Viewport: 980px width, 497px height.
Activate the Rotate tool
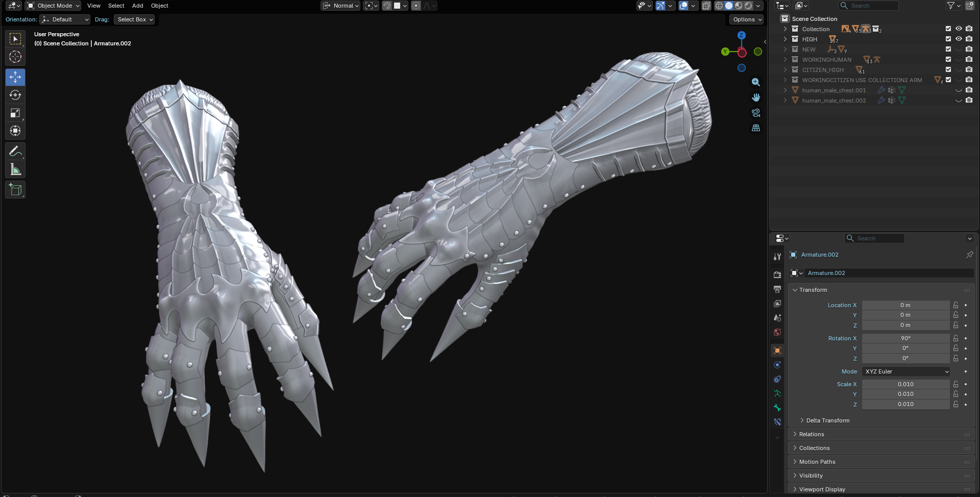tap(15, 95)
